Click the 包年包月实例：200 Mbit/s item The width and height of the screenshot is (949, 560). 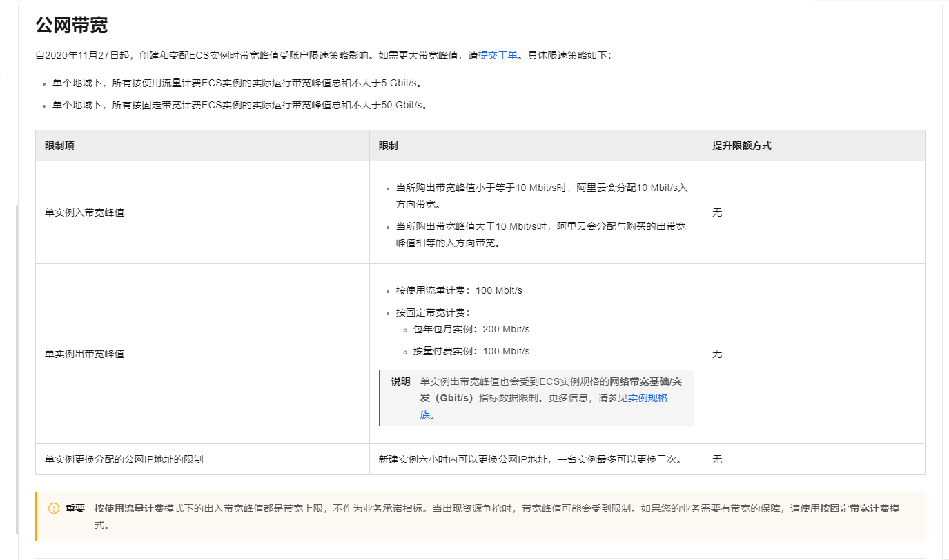point(471,330)
